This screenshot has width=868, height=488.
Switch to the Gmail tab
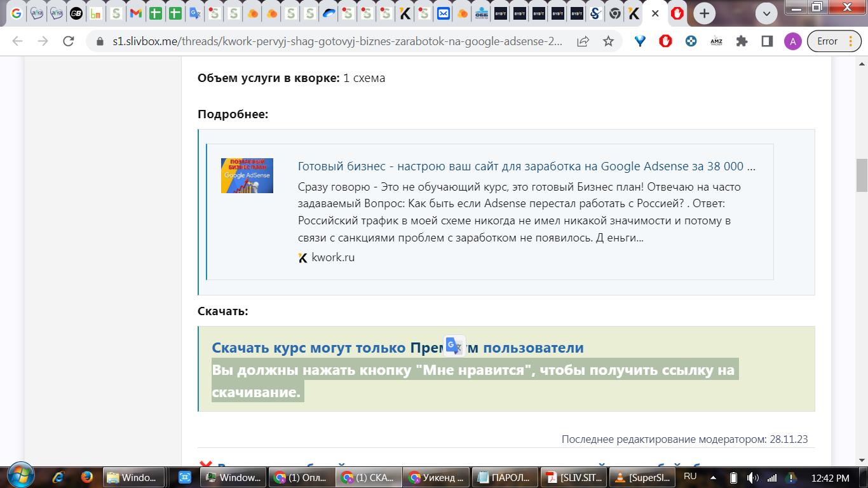coord(135,13)
